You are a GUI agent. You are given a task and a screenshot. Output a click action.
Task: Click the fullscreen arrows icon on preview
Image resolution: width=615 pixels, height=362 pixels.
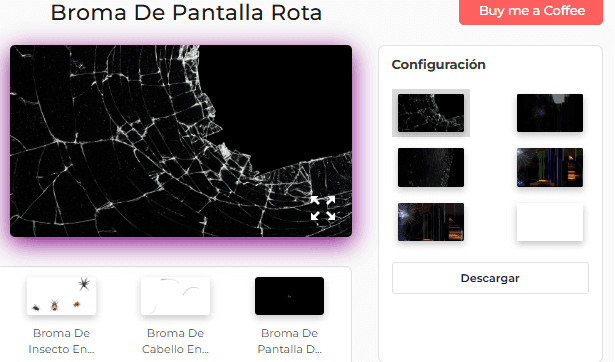click(x=323, y=208)
